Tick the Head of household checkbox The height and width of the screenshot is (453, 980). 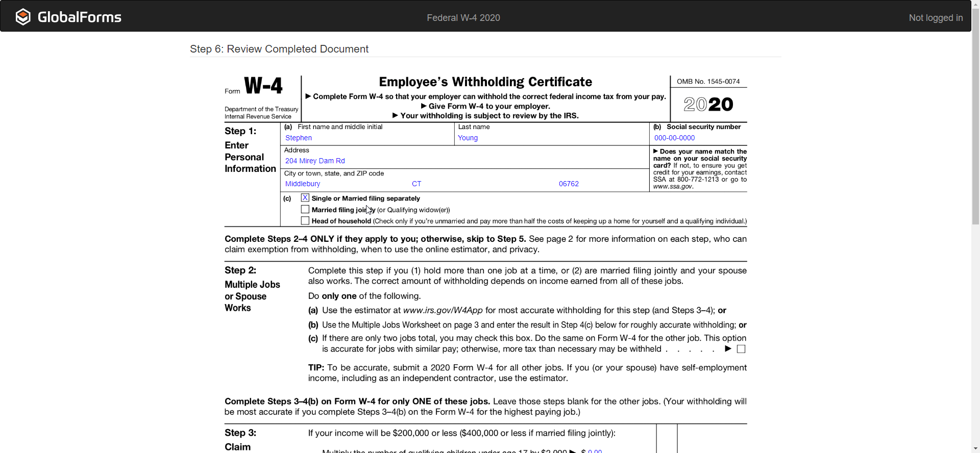[305, 221]
